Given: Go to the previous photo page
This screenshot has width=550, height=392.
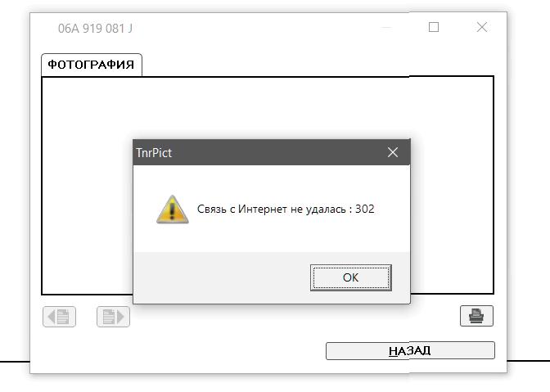Looking at the screenshot, I should [x=59, y=317].
